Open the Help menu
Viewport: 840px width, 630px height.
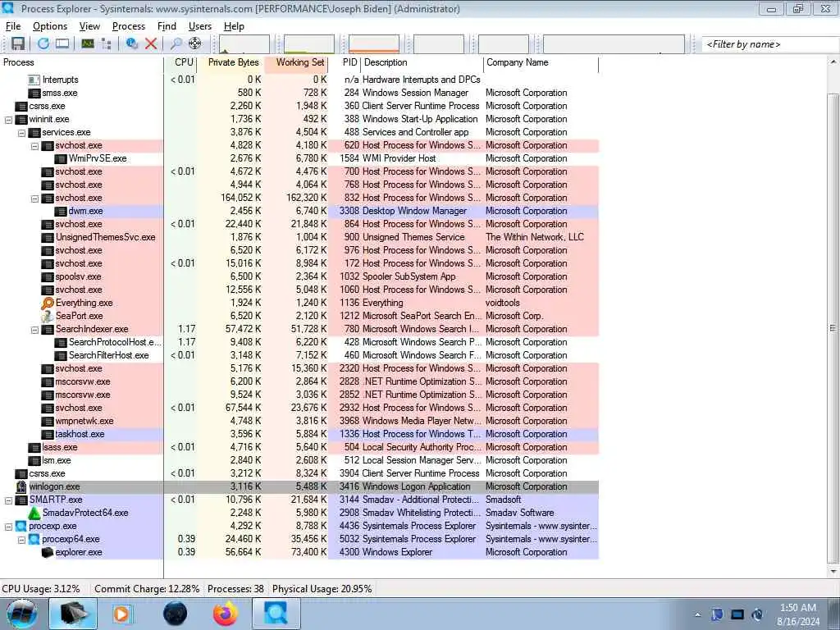(x=234, y=26)
